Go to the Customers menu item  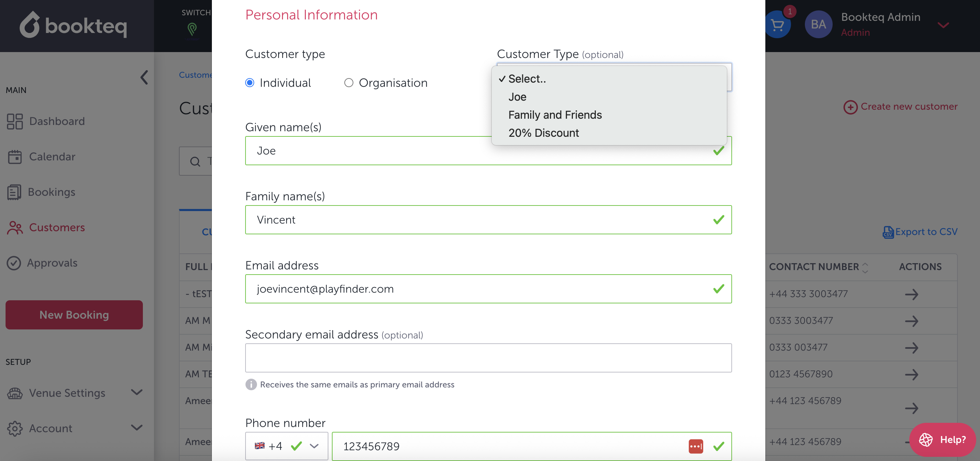coord(57,227)
